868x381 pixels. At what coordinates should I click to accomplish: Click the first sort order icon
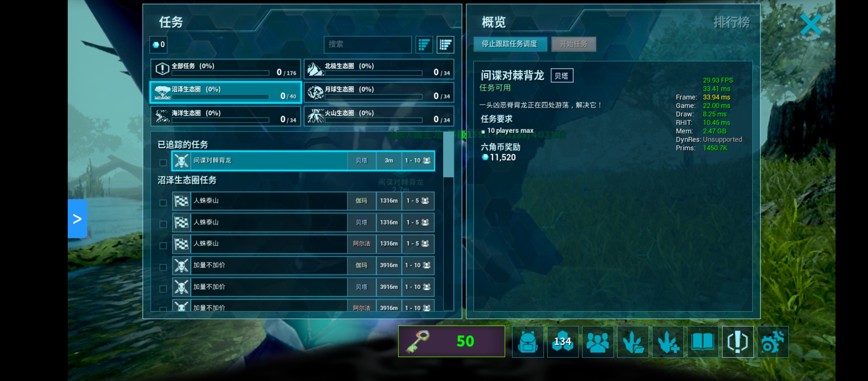(x=424, y=44)
